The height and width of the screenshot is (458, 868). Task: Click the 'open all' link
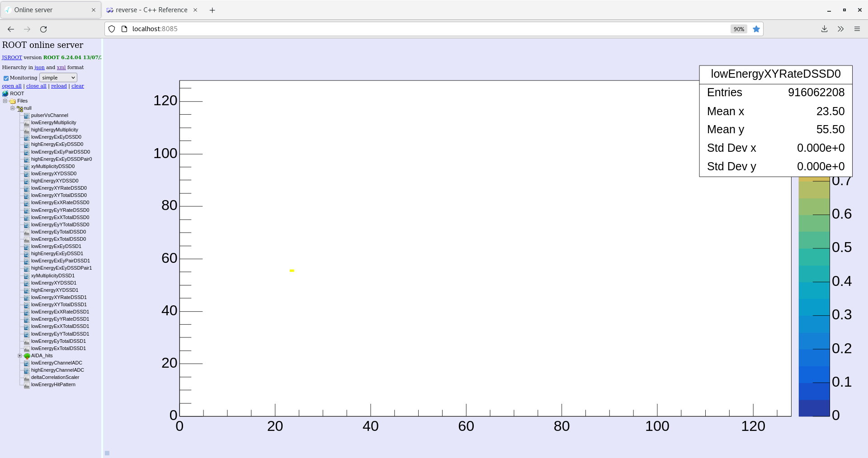point(12,86)
